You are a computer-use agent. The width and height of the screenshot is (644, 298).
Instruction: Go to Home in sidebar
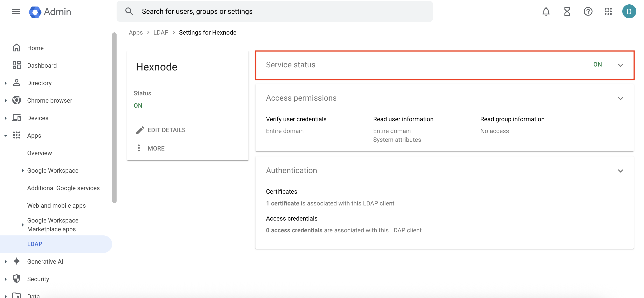[x=35, y=48]
